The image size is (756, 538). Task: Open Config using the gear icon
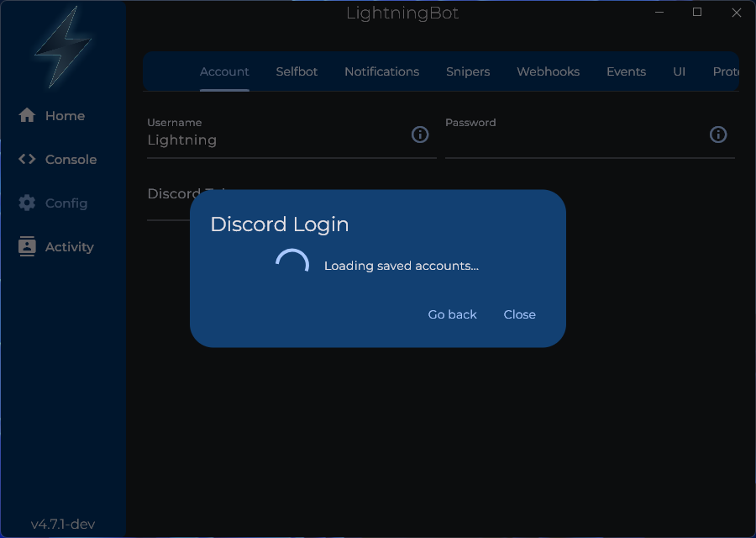coord(28,203)
